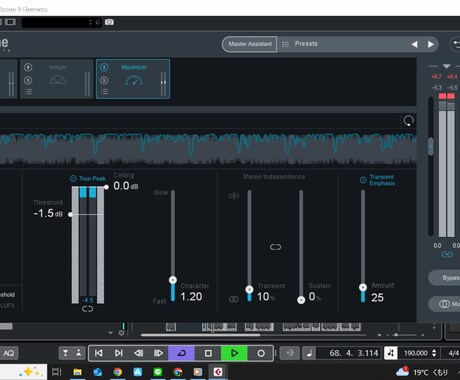Image resolution: width=460 pixels, height=380 pixels.
Task: Toggle Transient Emphasis power button
Action: (x=363, y=180)
